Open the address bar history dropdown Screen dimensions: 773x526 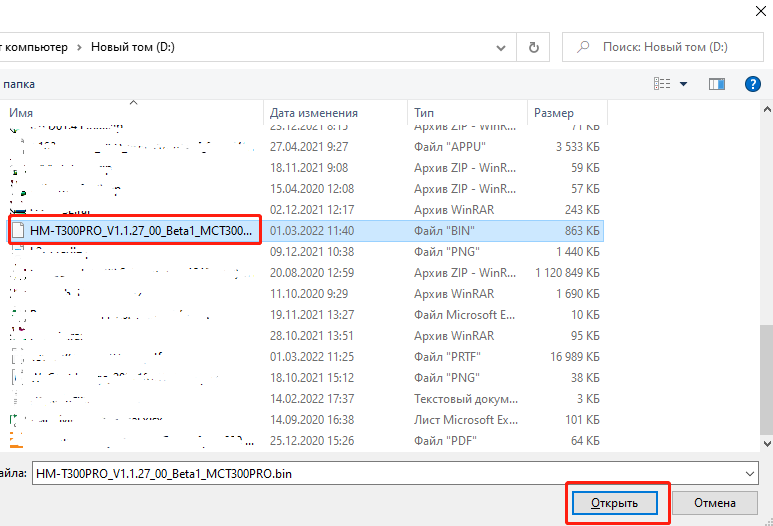coord(500,46)
